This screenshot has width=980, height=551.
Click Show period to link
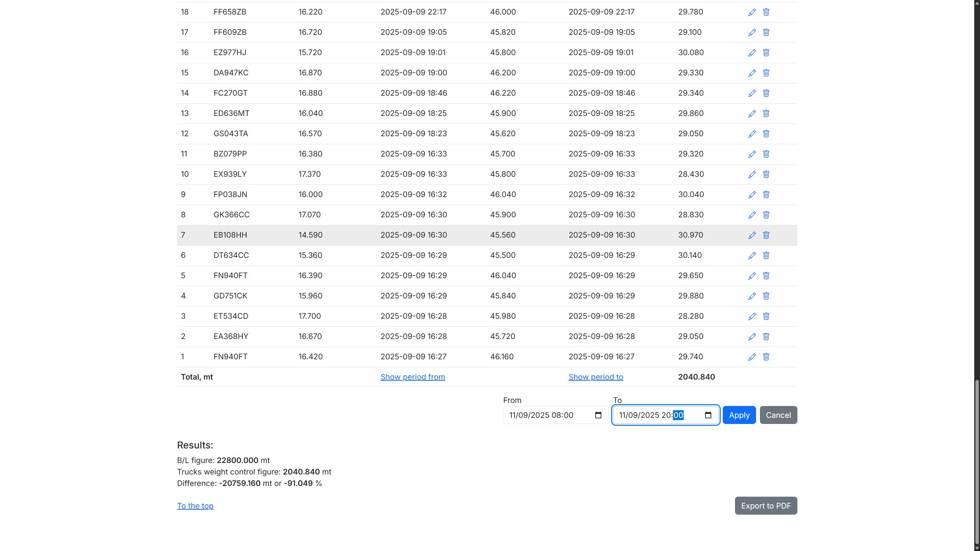[x=596, y=377]
